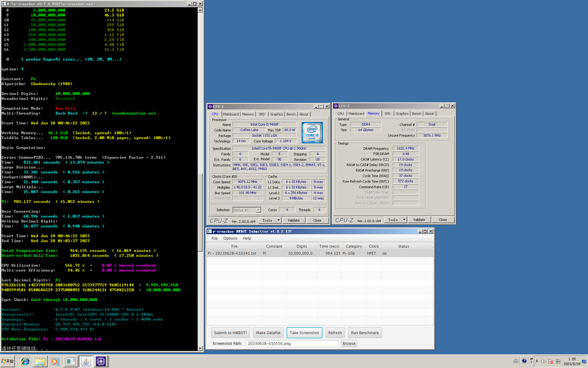
Task: Open the Help menu in HWBOT Submitter
Action: [247, 239]
